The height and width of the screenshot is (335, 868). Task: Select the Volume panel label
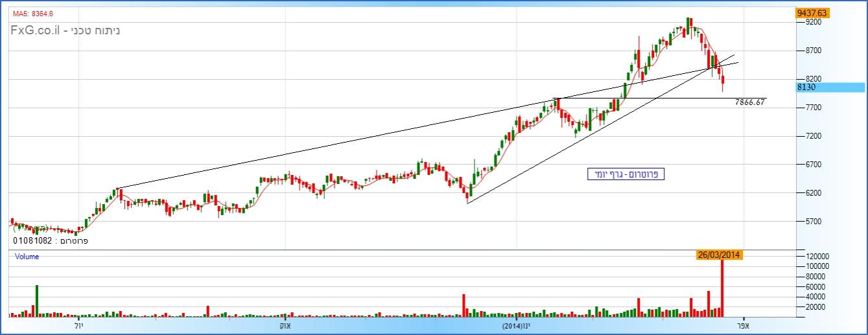pyautogui.click(x=27, y=257)
